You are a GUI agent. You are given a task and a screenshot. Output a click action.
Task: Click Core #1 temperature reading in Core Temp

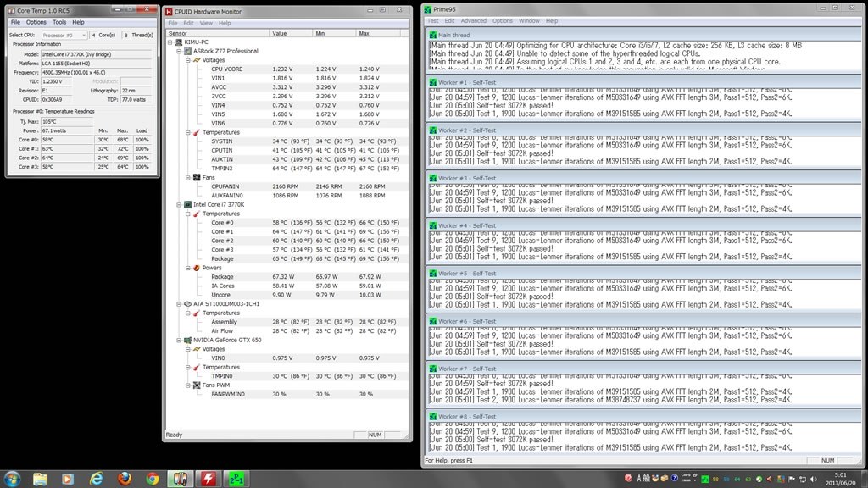(x=66, y=149)
